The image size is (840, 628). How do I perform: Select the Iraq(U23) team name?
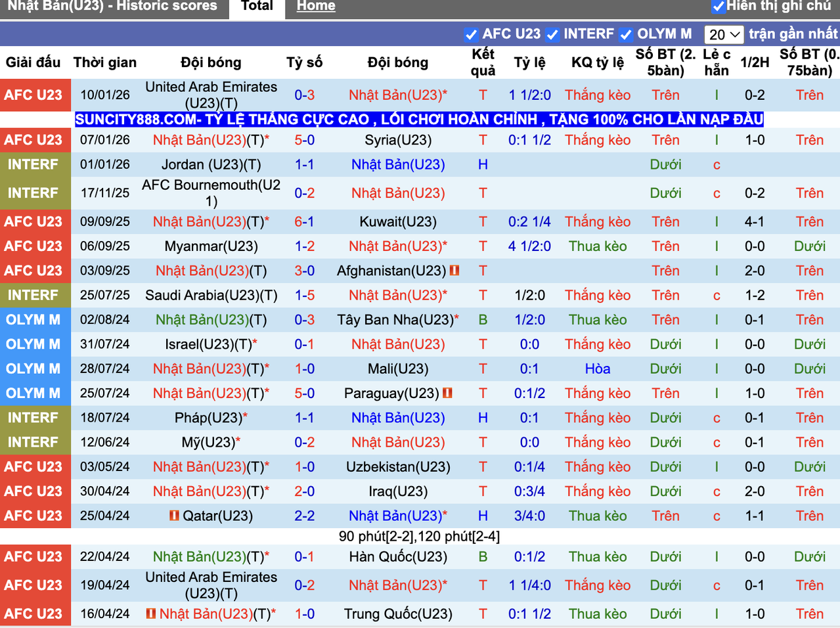(x=398, y=491)
